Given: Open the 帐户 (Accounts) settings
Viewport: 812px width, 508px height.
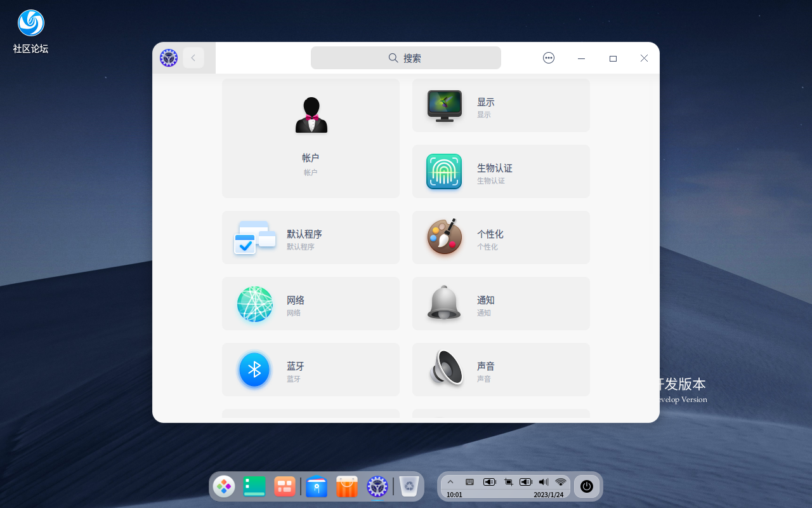Looking at the screenshot, I should coord(310,138).
